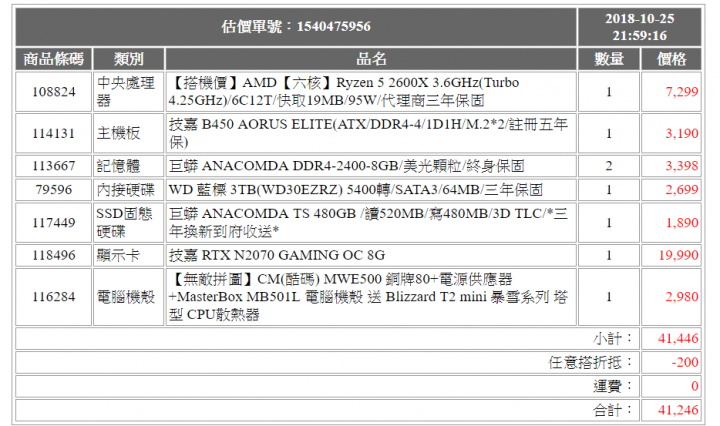Click the 價格 column header
This screenshot has width=720, height=426.
click(x=671, y=59)
